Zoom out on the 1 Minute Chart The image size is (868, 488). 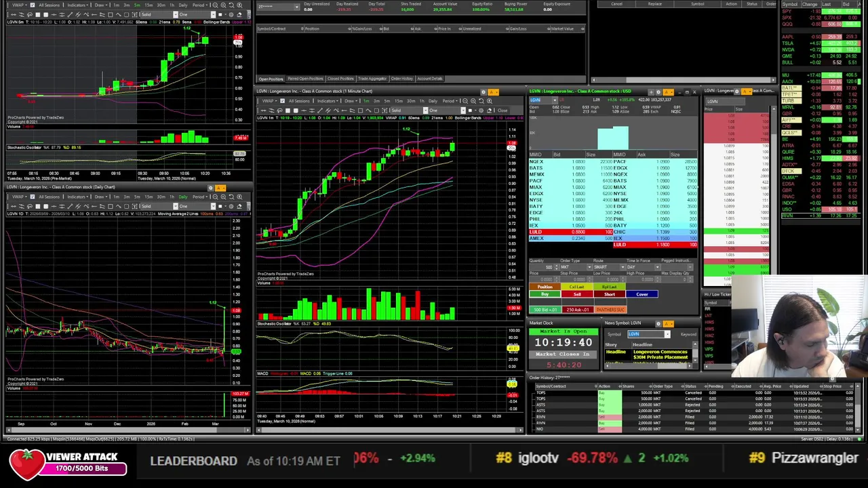pos(465,101)
